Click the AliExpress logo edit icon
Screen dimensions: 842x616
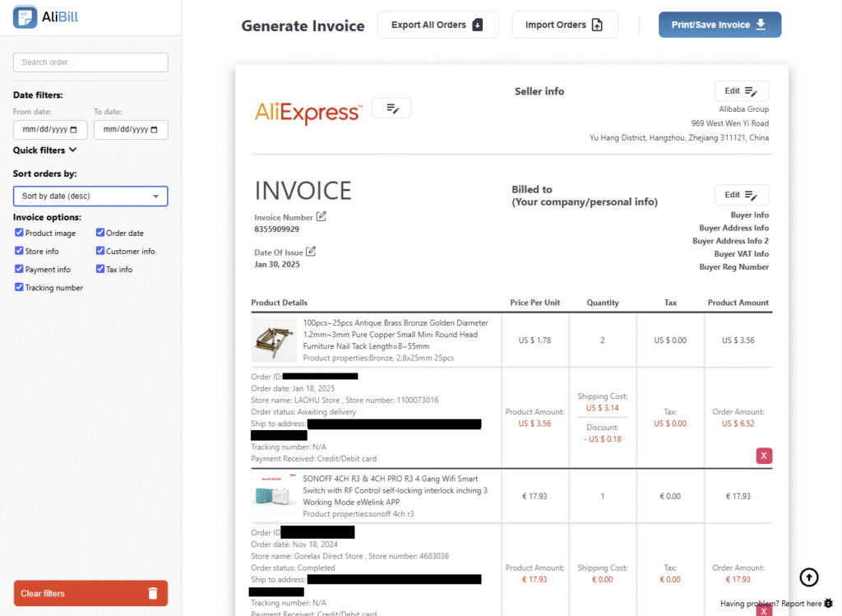(x=391, y=109)
